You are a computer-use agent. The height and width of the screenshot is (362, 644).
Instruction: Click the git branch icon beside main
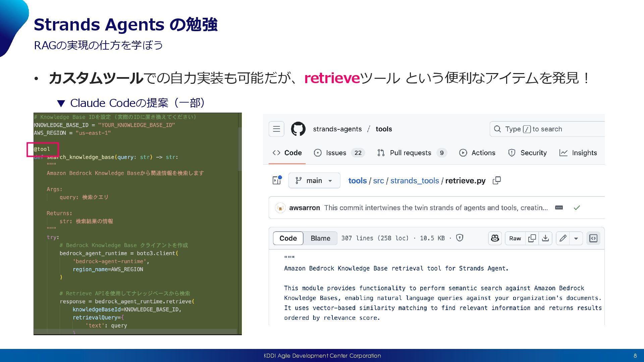click(299, 181)
